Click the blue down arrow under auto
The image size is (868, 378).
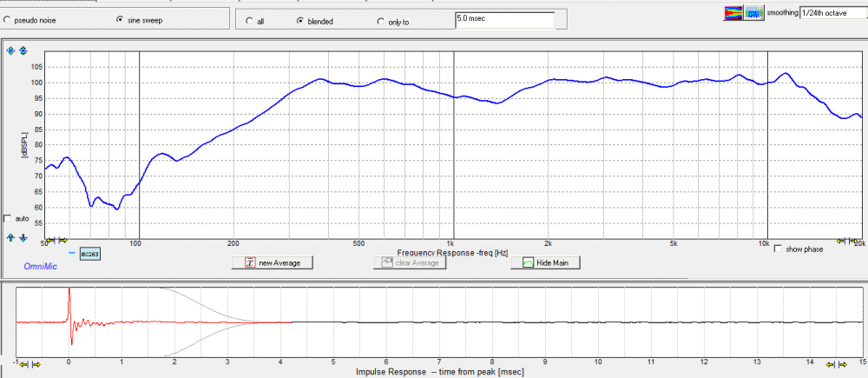pos(23,237)
